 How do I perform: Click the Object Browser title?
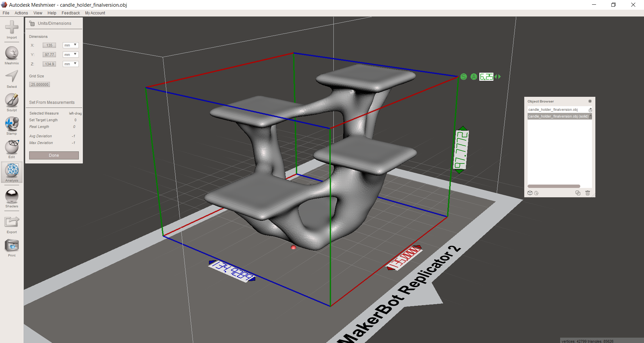pos(541,101)
